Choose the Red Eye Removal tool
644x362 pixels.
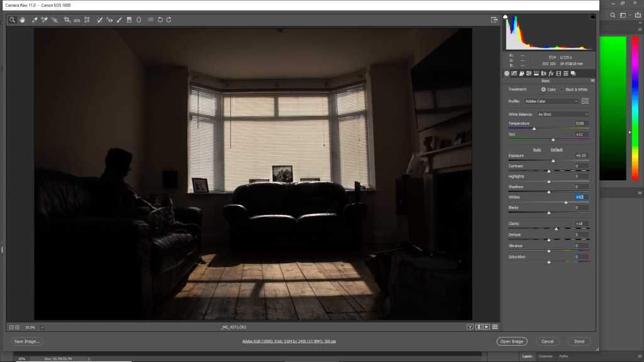109,20
